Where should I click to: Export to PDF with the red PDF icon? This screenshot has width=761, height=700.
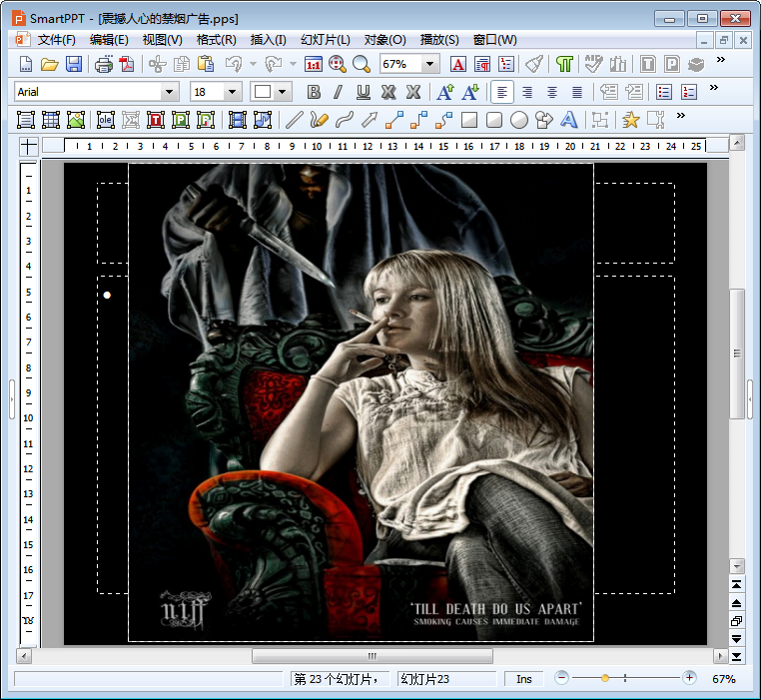127,64
